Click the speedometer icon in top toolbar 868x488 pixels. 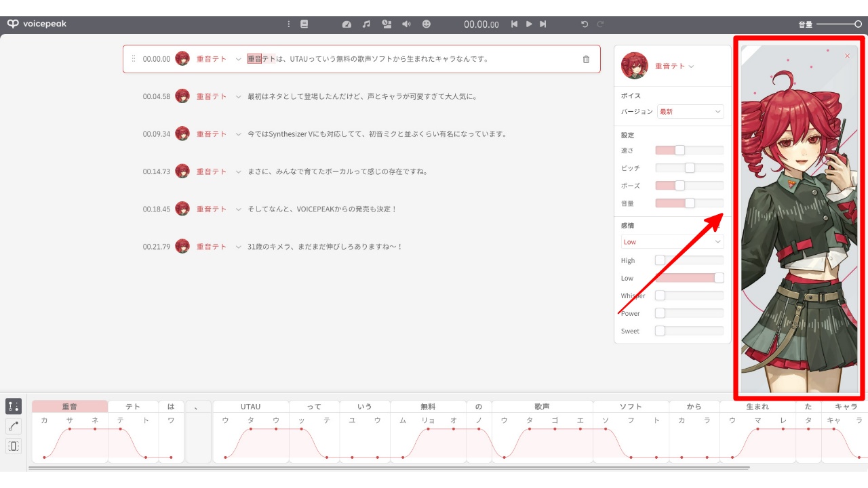point(347,24)
